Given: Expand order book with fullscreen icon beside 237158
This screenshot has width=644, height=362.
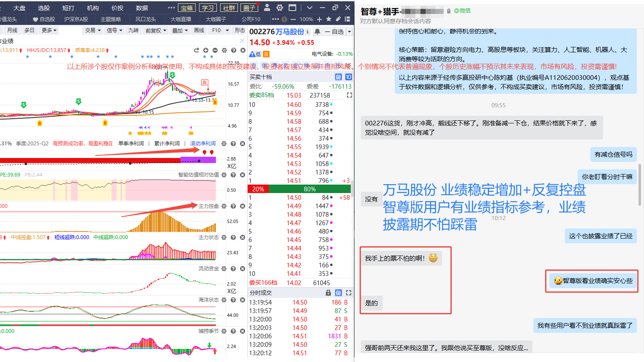Looking at the screenshot, I should 349,95.
